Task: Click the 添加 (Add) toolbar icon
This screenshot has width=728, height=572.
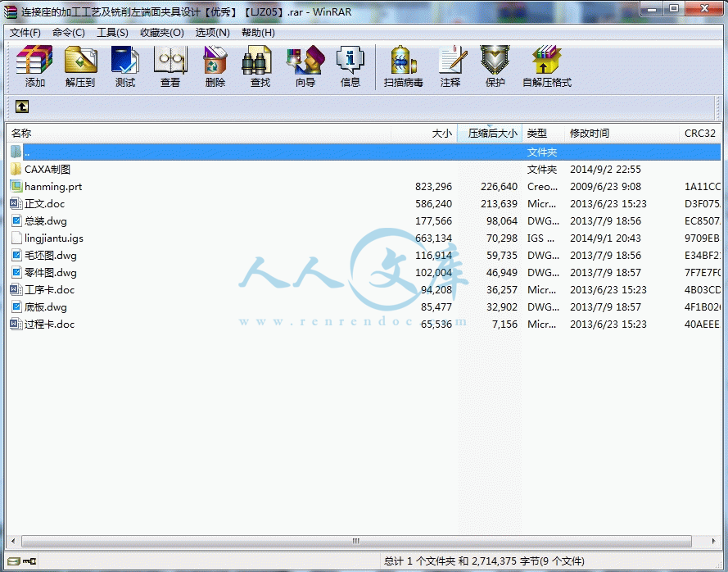Action: 34,60
